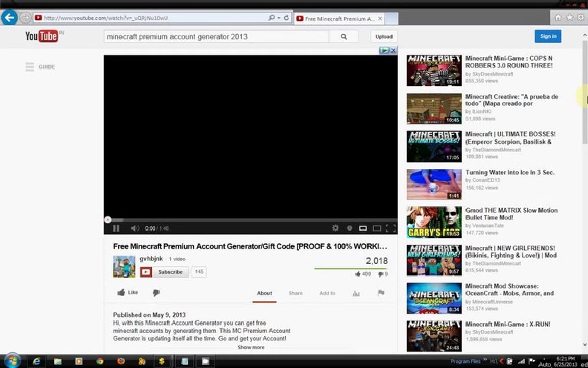Open browser Tools gear icon

pyautogui.click(x=580, y=18)
